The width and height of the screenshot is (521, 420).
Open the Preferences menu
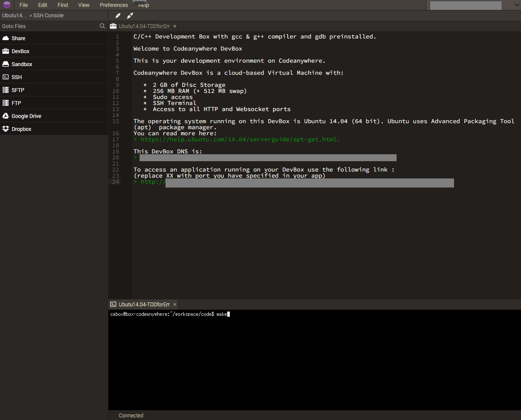tap(114, 5)
